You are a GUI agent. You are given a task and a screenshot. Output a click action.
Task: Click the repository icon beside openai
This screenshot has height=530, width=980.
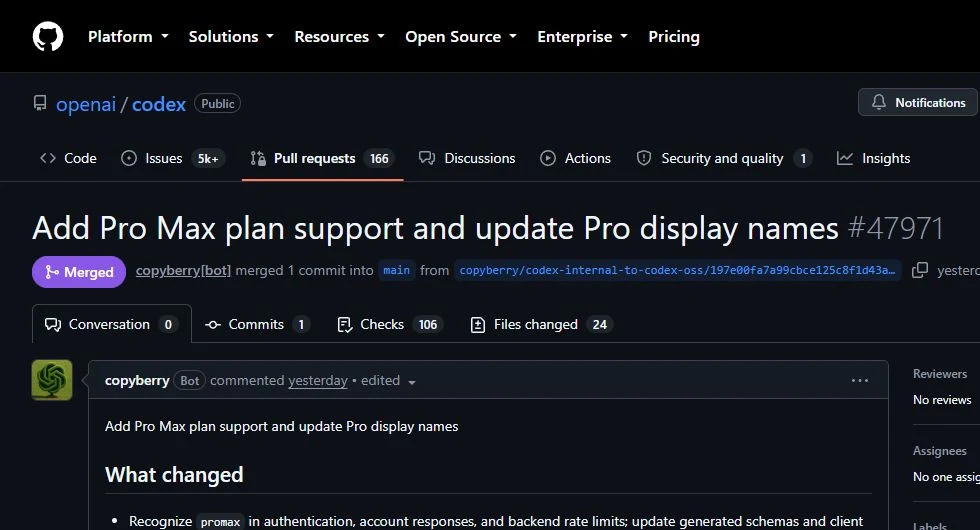point(40,103)
